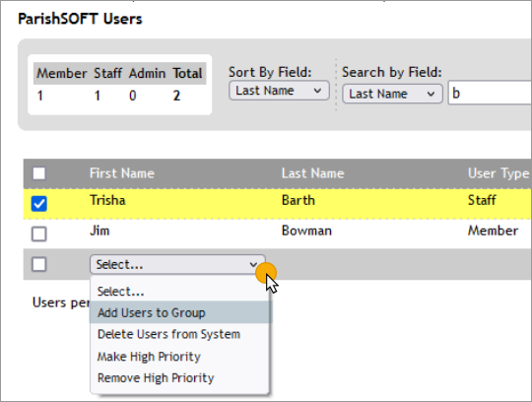The width and height of the screenshot is (532, 402).
Task: Click the 'ParishSOFT Users' page heading
Action: point(80,19)
